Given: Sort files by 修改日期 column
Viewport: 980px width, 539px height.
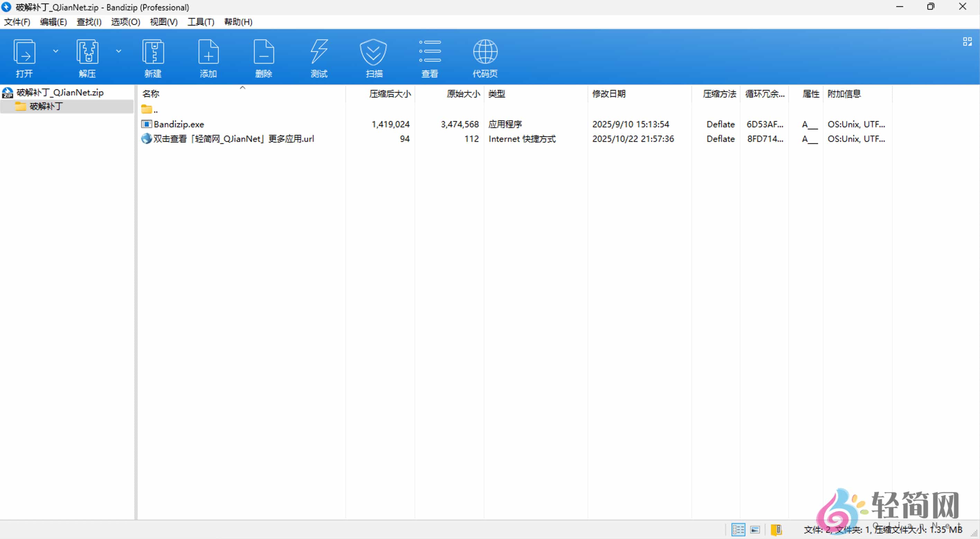Looking at the screenshot, I should (609, 93).
